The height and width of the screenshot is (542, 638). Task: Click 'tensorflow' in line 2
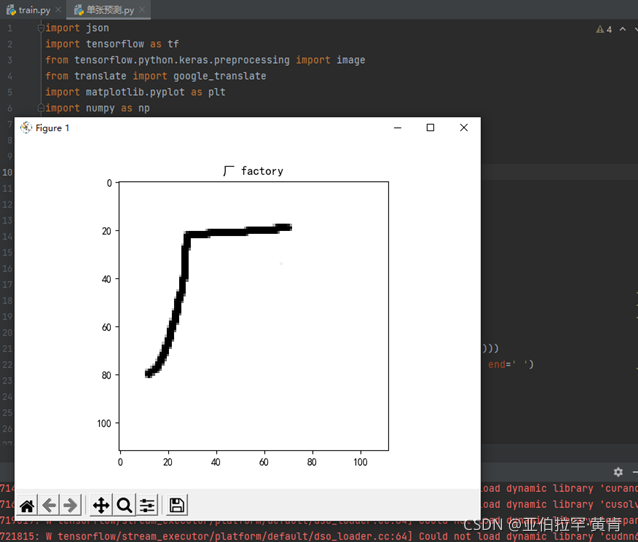115,44
